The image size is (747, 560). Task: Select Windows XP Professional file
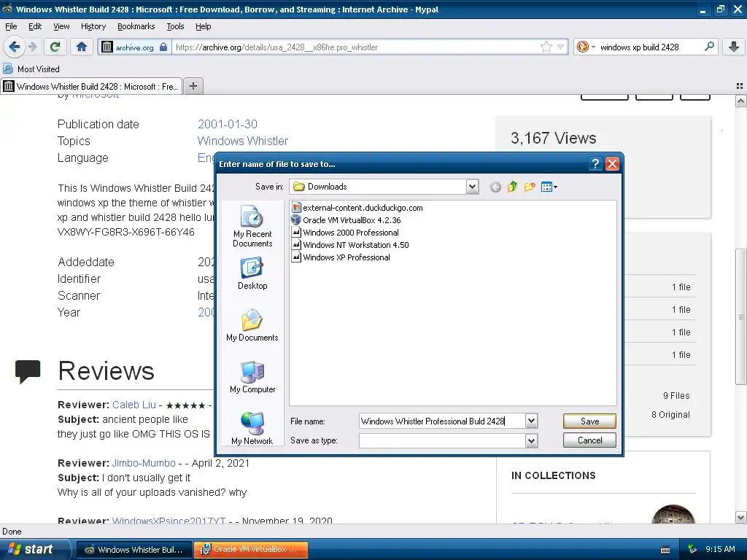click(x=341, y=257)
